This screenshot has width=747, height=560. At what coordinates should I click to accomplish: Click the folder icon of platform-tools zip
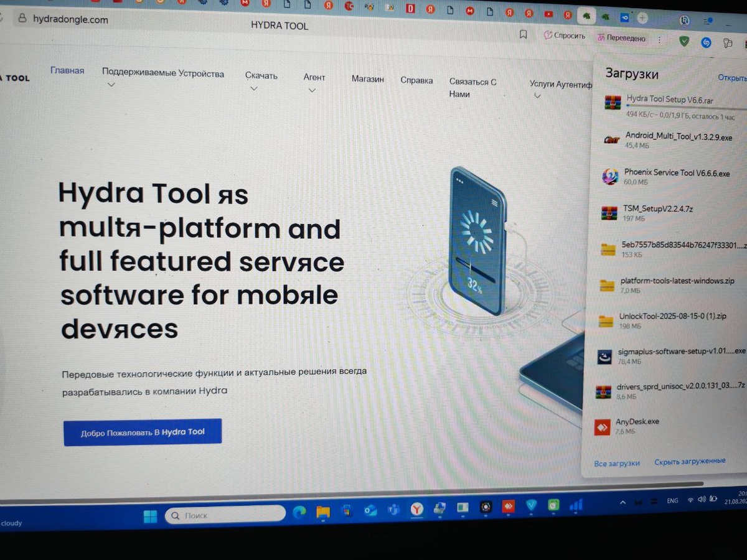pyautogui.click(x=607, y=286)
